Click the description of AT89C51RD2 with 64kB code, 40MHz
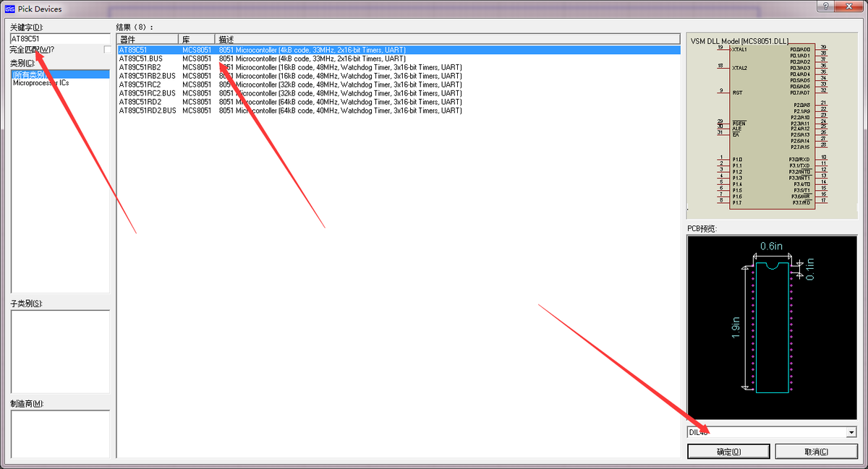The height and width of the screenshot is (469, 868). [340, 102]
